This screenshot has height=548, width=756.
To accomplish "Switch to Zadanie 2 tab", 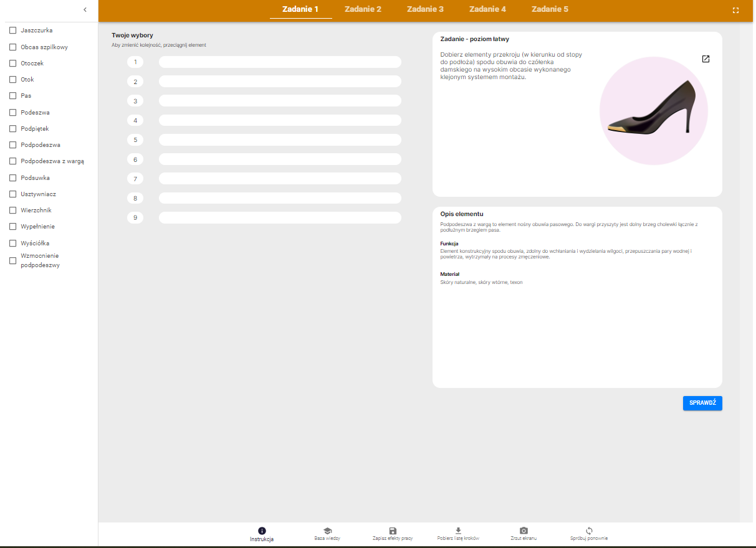I will 363,9.
